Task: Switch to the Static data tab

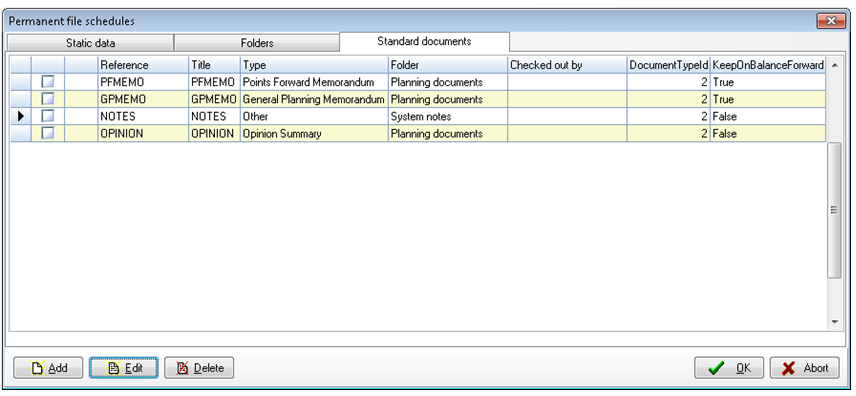Action: tap(91, 43)
